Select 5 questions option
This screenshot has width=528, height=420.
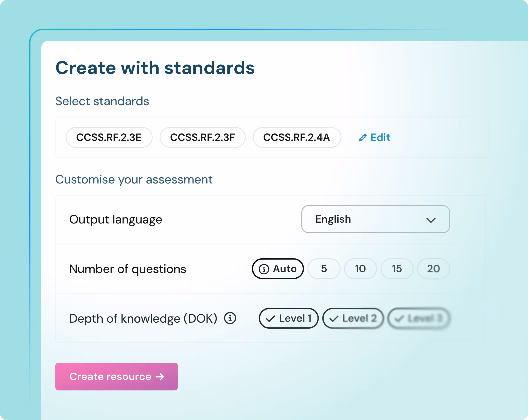click(x=324, y=269)
